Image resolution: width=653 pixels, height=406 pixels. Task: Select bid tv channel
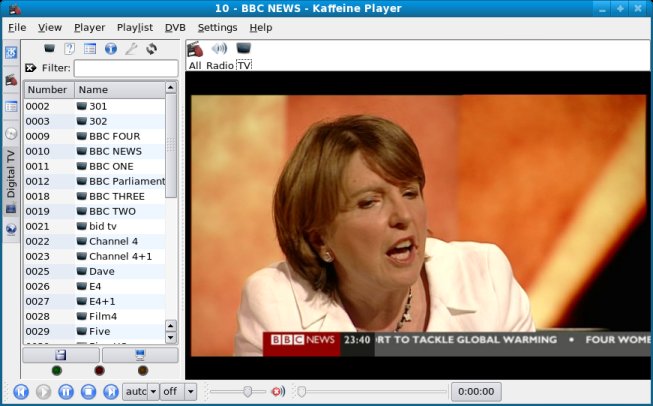pos(95,226)
